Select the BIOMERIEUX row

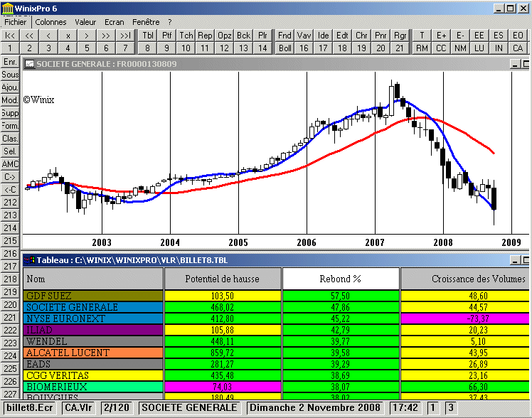93,387
